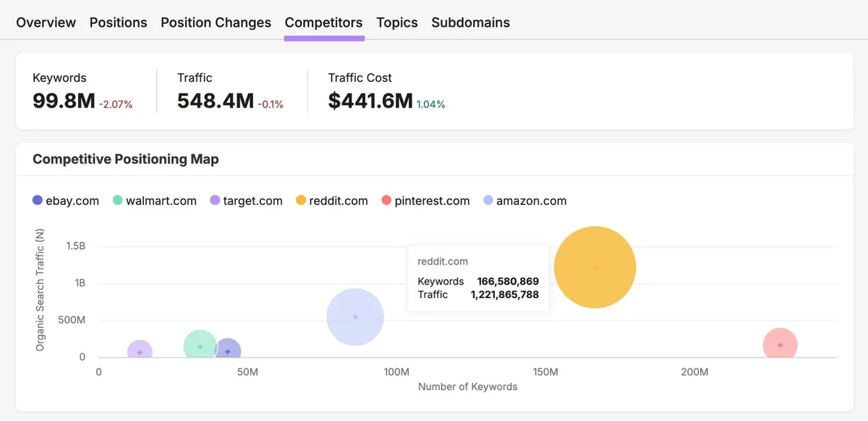
Task: Click the 500M y-axis tick
Action: [x=72, y=320]
